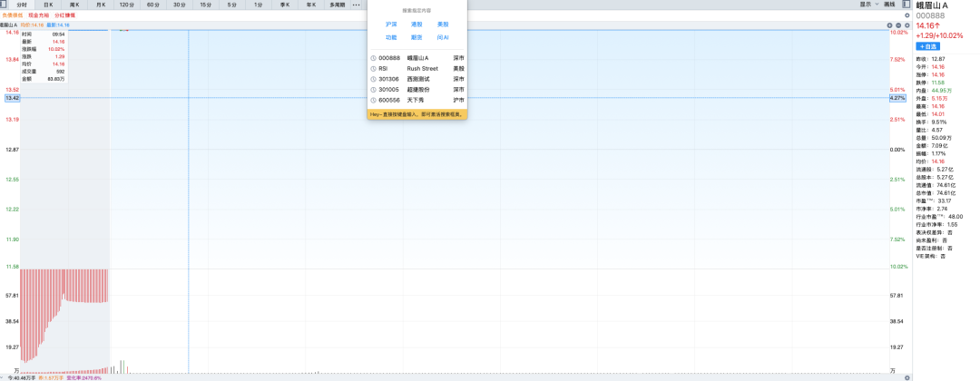Click history clock icon beside 600556

click(373, 100)
